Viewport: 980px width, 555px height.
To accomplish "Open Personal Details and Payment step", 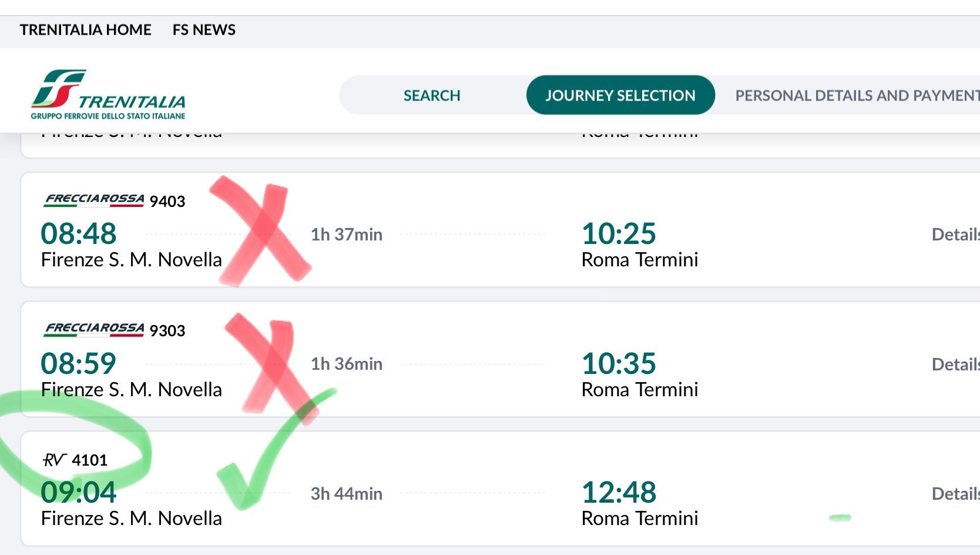I will [x=857, y=95].
